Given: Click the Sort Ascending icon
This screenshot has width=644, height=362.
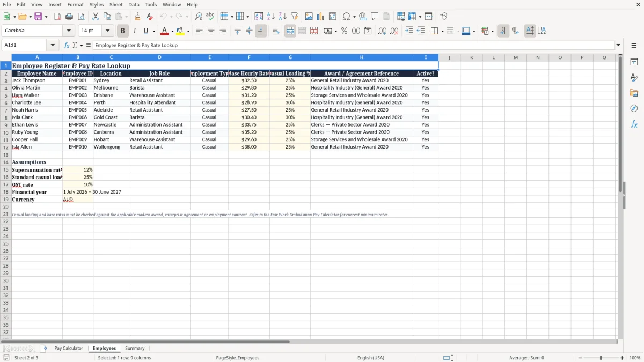Looking at the screenshot, I should (x=271, y=17).
